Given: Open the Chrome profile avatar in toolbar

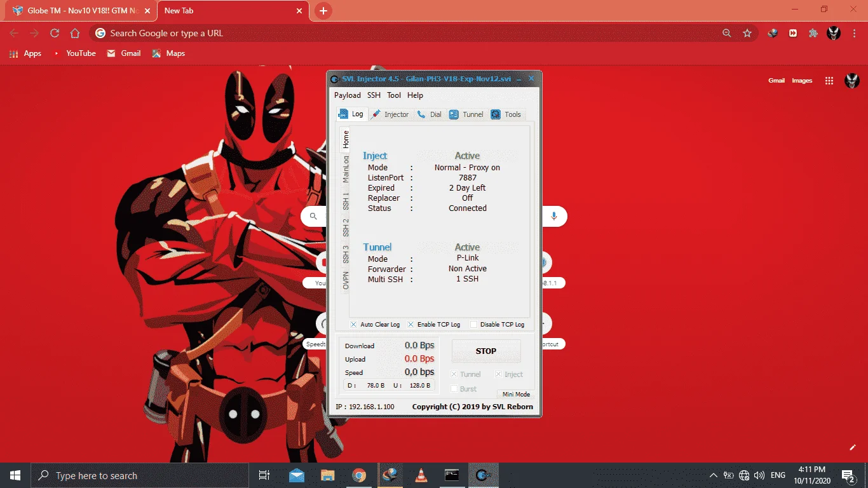Looking at the screenshot, I should click(x=834, y=33).
